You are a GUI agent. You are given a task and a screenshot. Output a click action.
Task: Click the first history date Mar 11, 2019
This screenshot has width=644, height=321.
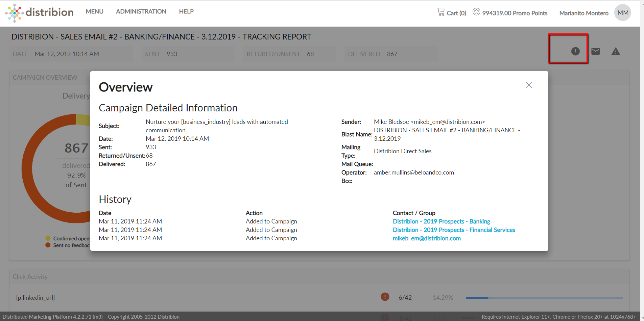pos(130,221)
